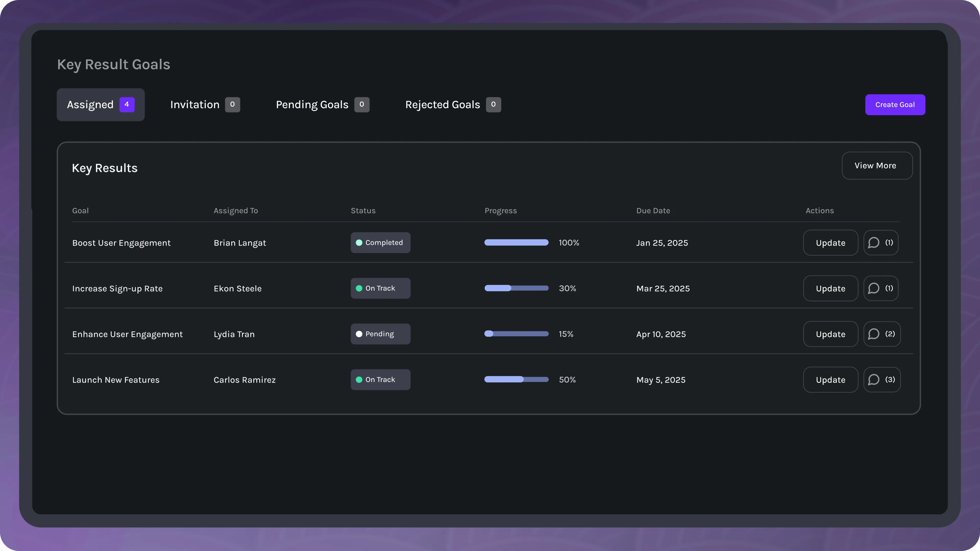Select the Enhance User Engagement goal name

127,334
